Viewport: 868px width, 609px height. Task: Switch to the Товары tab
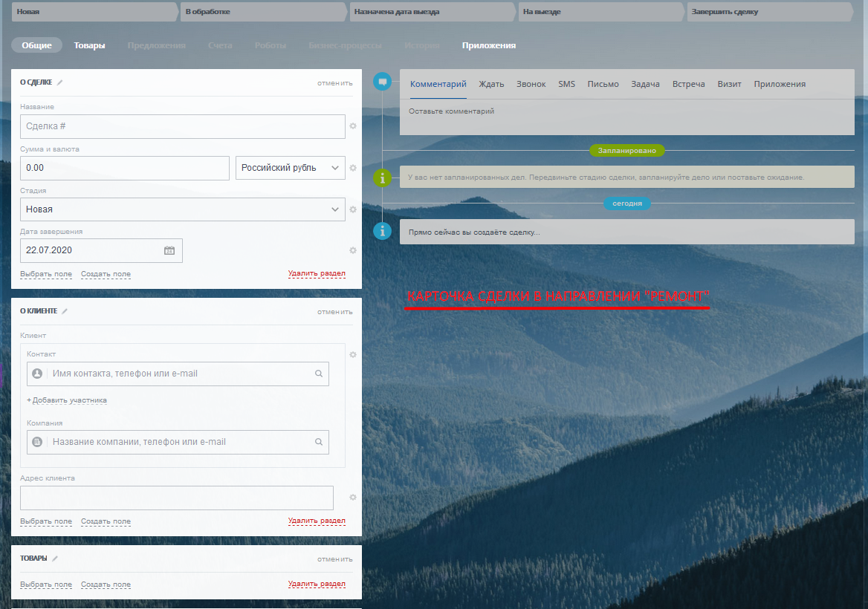click(x=89, y=45)
